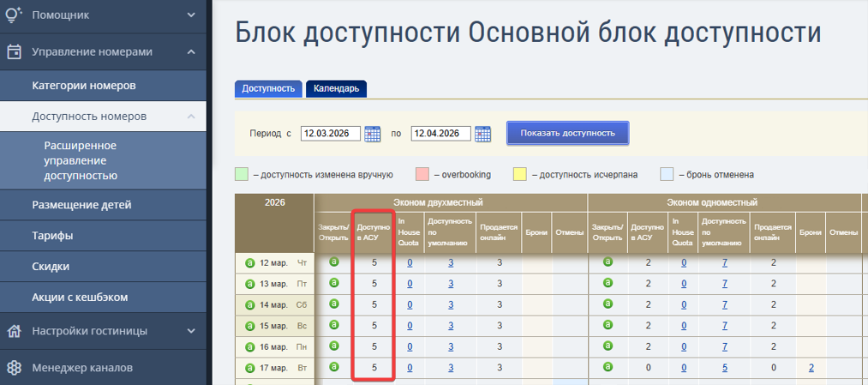
Task: Expand the Настройки гостиницы chevron
Action: (191, 331)
